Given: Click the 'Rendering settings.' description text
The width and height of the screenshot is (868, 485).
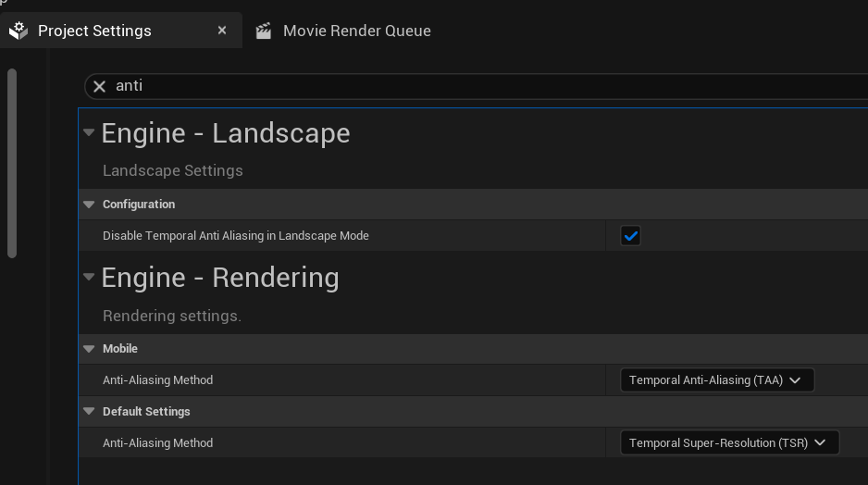Looking at the screenshot, I should pyautogui.click(x=172, y=316).
